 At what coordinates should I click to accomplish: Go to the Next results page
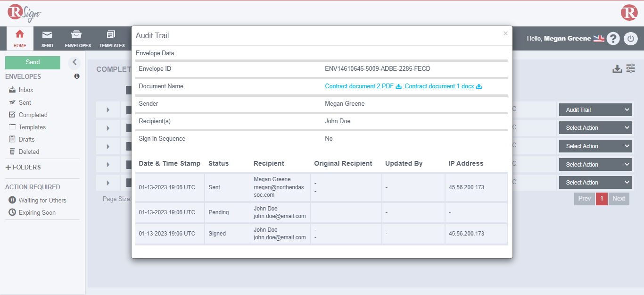point(619,199)
